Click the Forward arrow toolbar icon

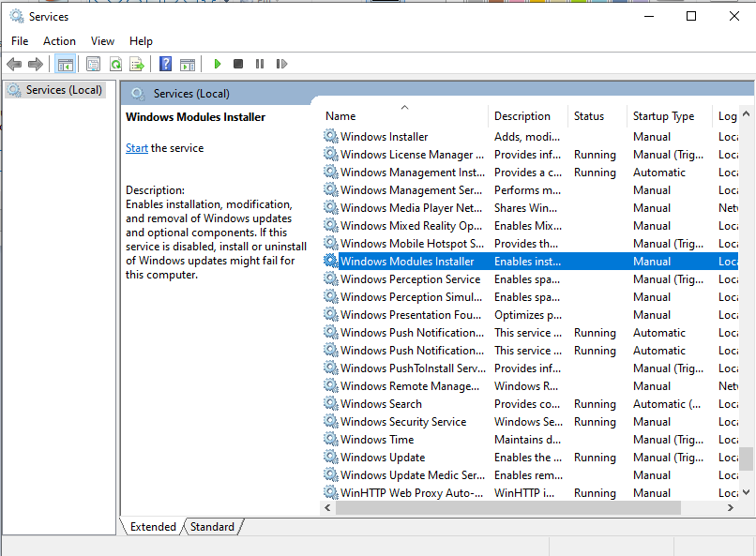click(x=36, y=64)
